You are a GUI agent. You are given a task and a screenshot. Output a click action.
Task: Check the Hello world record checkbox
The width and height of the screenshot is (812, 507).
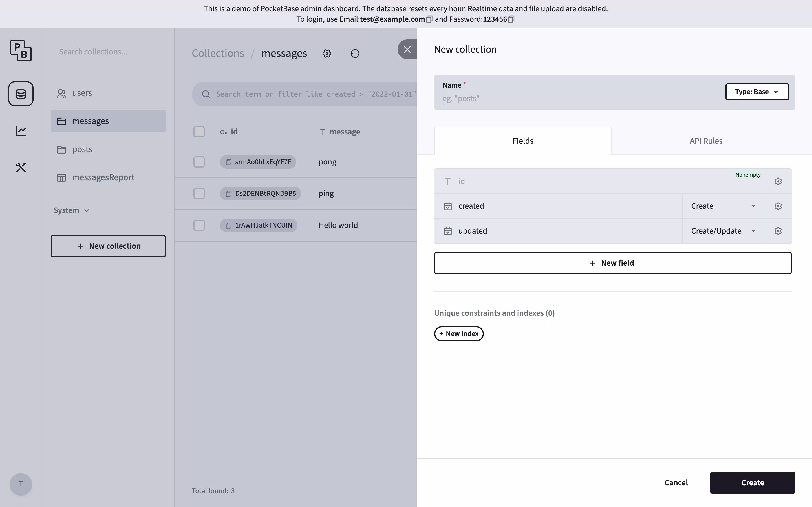click(x=199, y=225)
